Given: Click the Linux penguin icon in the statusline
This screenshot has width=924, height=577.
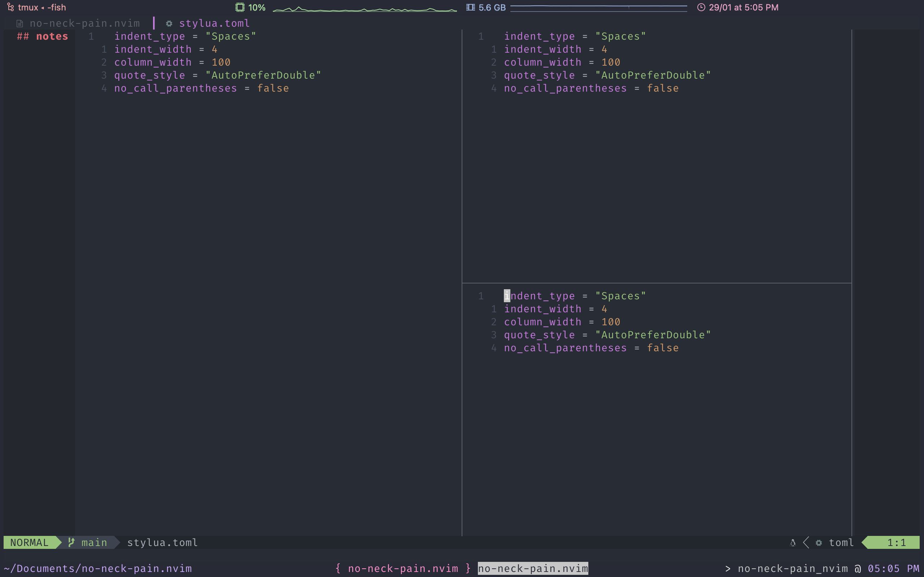Looking at the screenshot, I should click(x=793, y=542).
